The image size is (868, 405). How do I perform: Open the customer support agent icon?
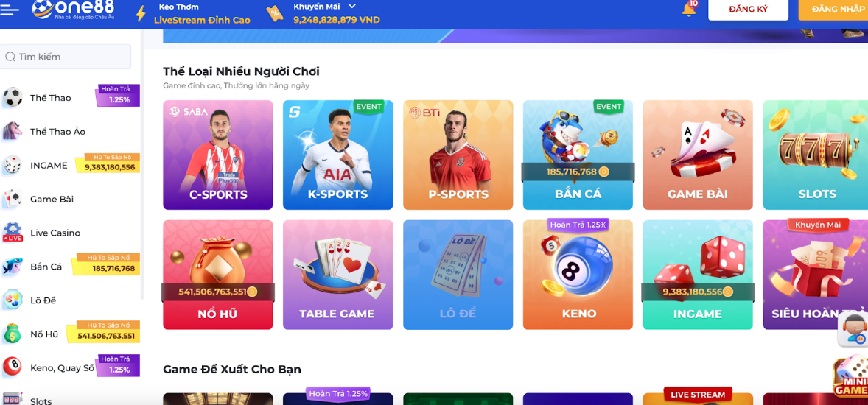point(853,328)
